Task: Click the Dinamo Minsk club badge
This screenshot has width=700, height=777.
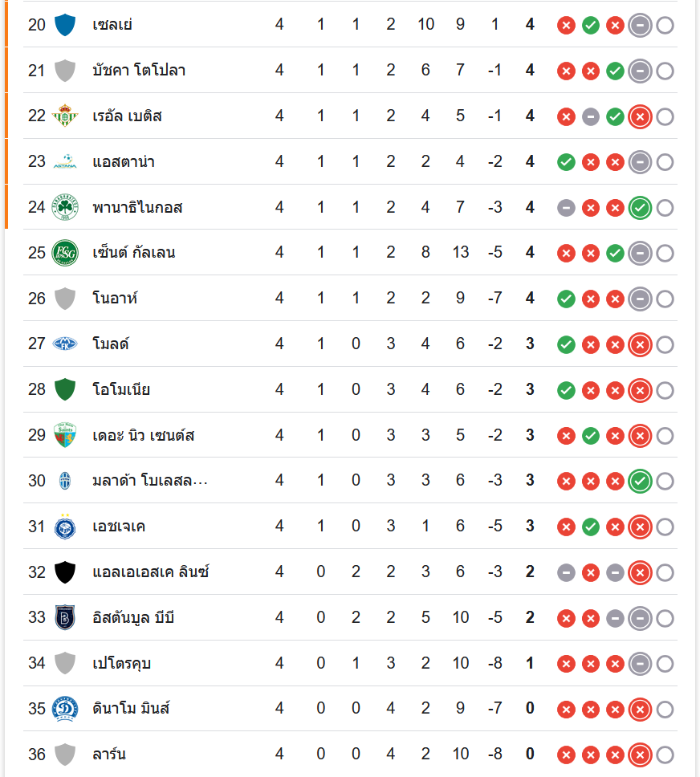Action: 64,709
